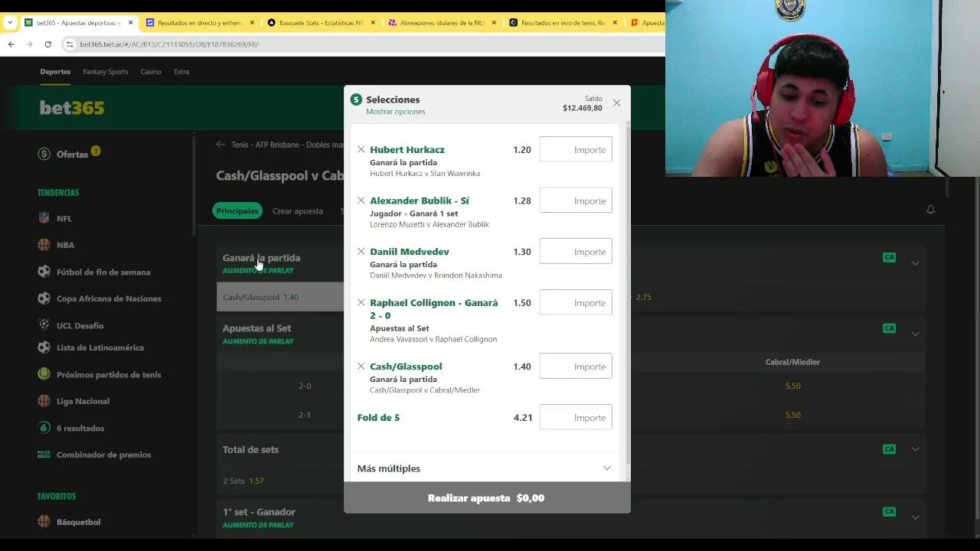This screenshot has height=551, width=980.
Task: Open Liga Nacional basketball item
Action: [x=83, y=401]
